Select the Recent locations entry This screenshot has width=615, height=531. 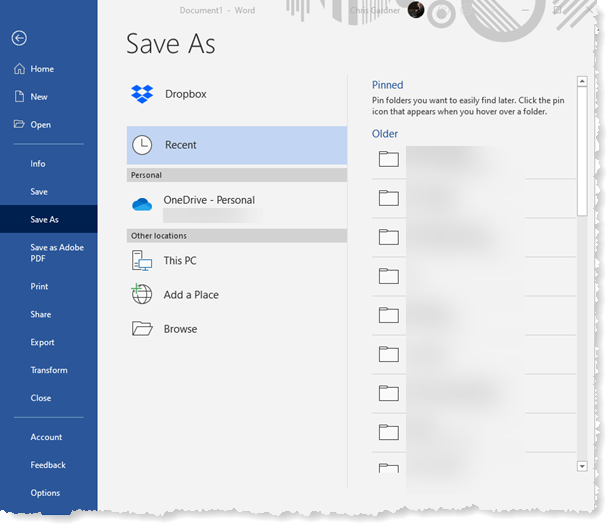[x=237, y=145]
